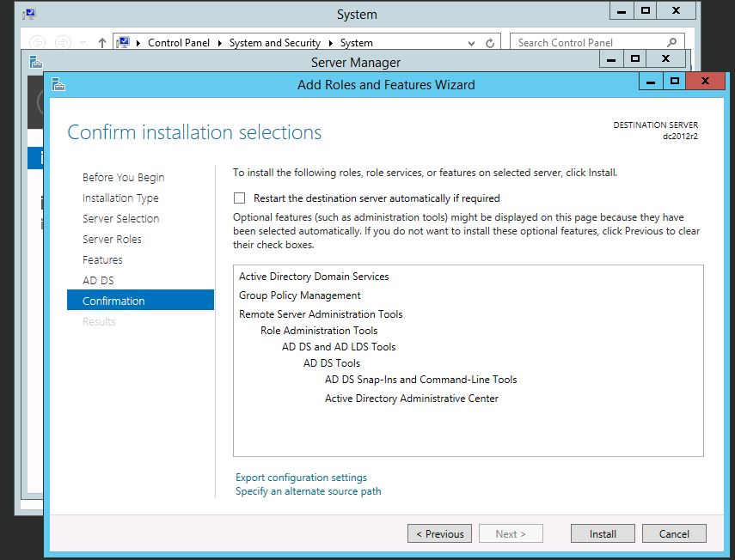The height and width of the screenshot is (560, 735).
Task: Click the search magnifier in Control Panel search
Action: (671, 43)
